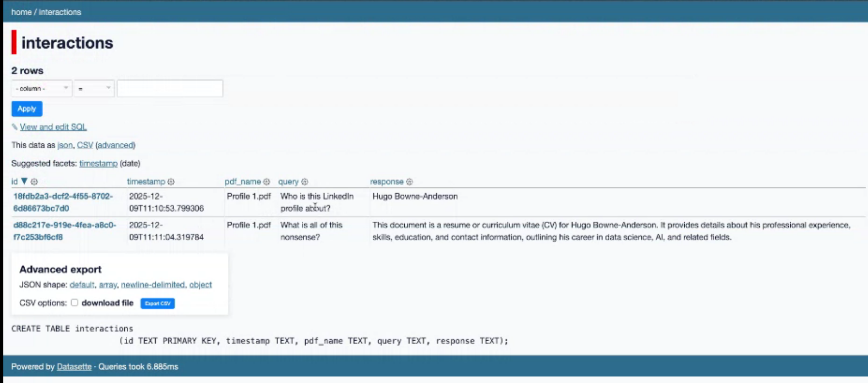This screenshot has width=868, height=383.
Task: Click the id column sort arrow
Action: pyautogui.click(x=24, y=181)
